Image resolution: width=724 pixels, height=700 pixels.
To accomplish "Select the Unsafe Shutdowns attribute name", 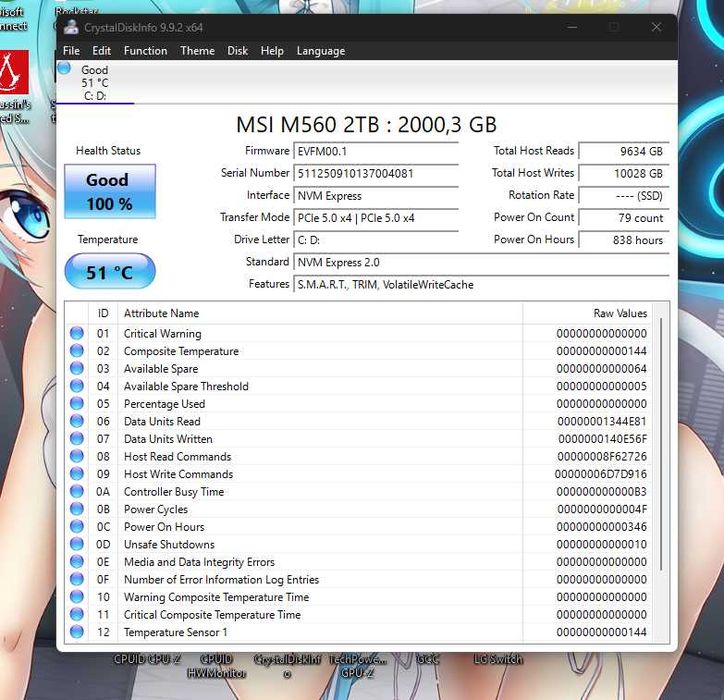I will click(x=169, y=544).
